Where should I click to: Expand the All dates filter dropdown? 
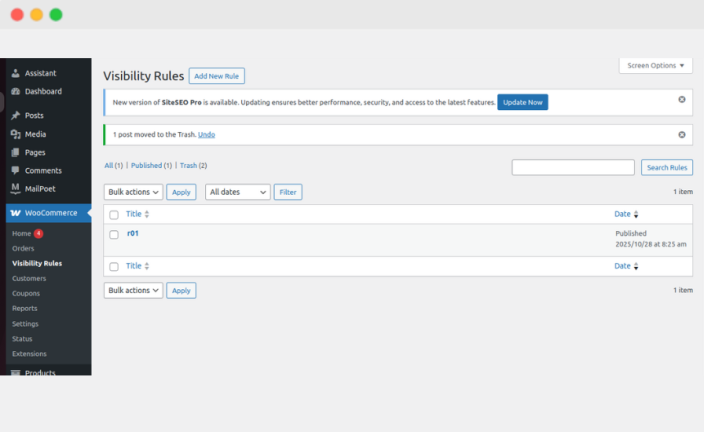tap(238, 192)
